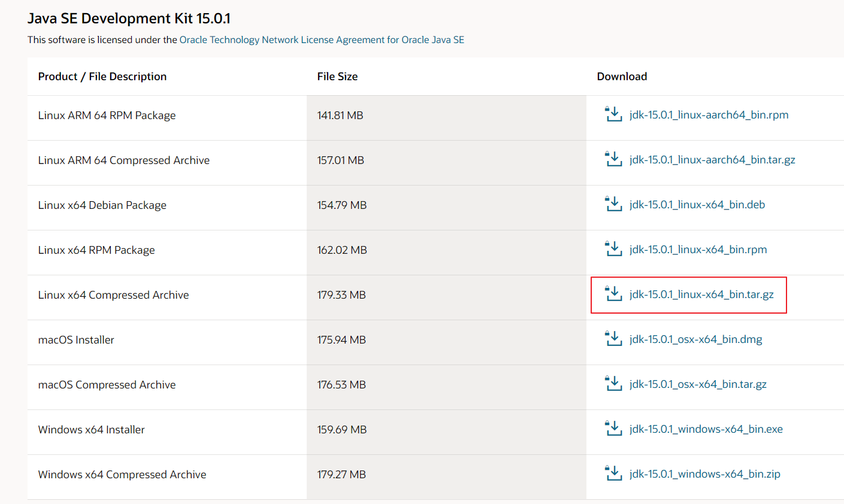Viewport: 844px width, 504px height.
Task: Click the Download column header
Action: [x=622, y=77]
